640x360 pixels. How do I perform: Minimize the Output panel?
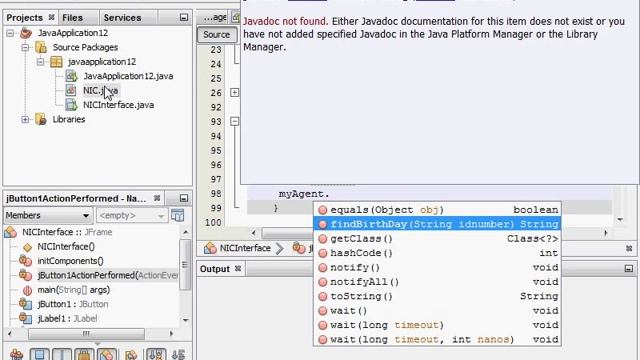coord(629,269)
